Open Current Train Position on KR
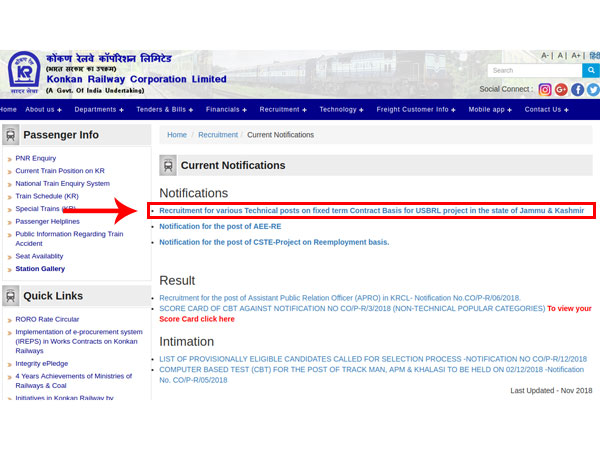The image size is (600, 450). click(60, 171)
